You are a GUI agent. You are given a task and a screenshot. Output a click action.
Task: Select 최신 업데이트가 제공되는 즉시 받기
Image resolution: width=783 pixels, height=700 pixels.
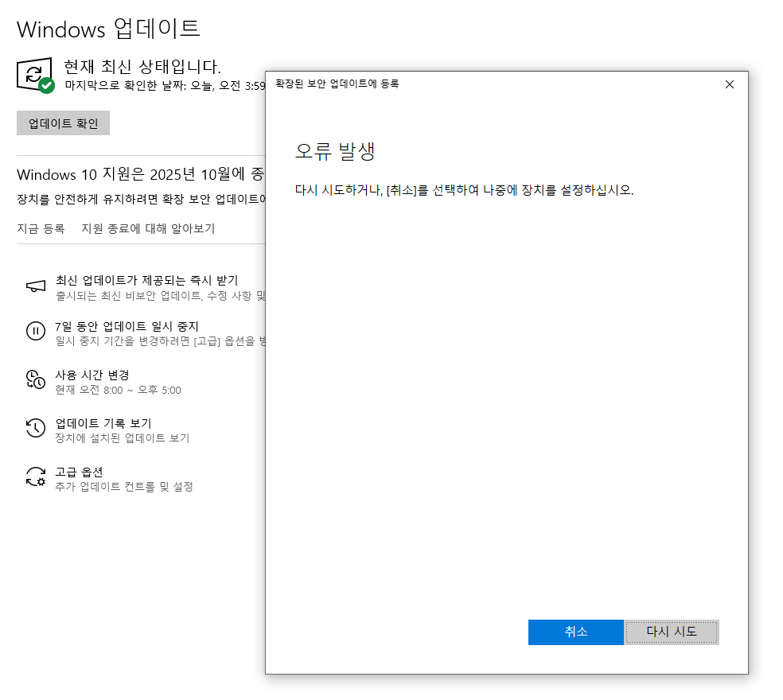click(146, 280)
